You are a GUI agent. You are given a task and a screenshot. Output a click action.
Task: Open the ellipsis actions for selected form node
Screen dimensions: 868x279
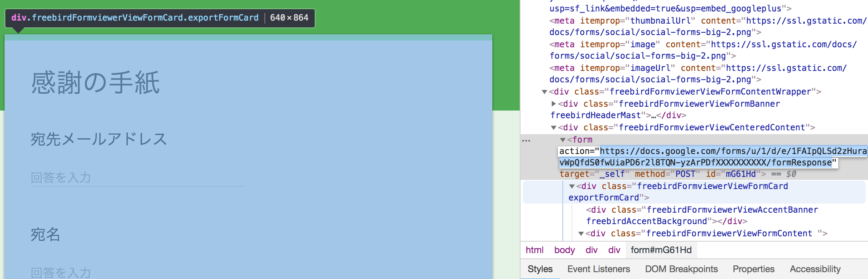tap(526, 141)
